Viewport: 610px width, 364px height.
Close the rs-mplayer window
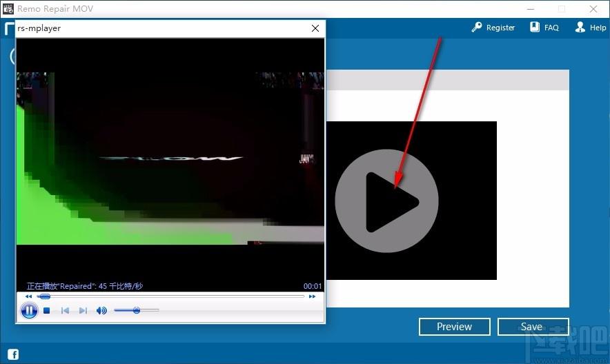pyautogui.click(x=315, y=28)
